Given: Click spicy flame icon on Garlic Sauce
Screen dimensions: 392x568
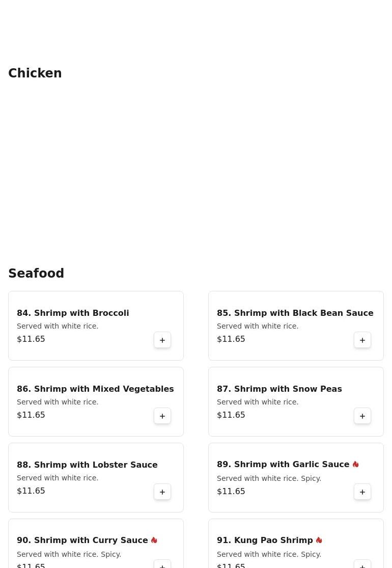Looking at the screenshot, I should tap(356, 465).
